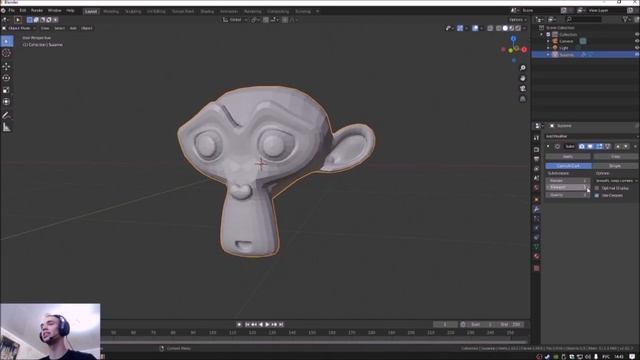640x360 pixels.
Task: Select Catmull-Clark subdivision type
Action: [x=568, y=166]
